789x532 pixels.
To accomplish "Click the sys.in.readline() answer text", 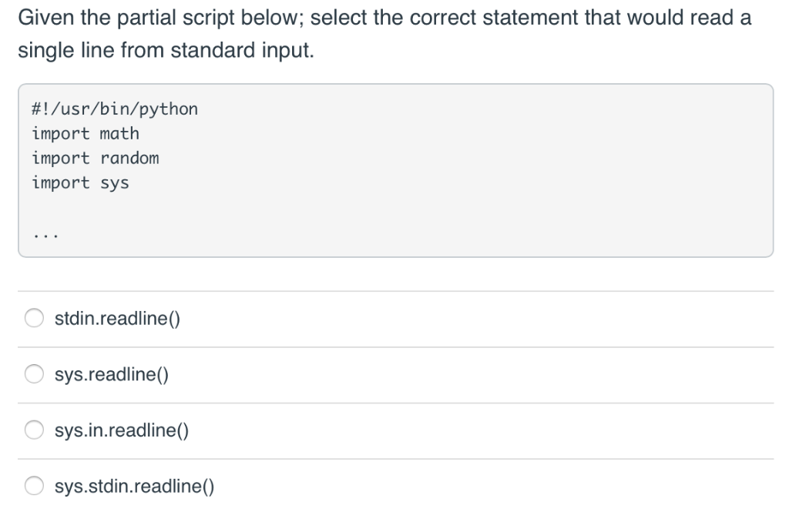I will pyautogui.click(x=122, y=430).
